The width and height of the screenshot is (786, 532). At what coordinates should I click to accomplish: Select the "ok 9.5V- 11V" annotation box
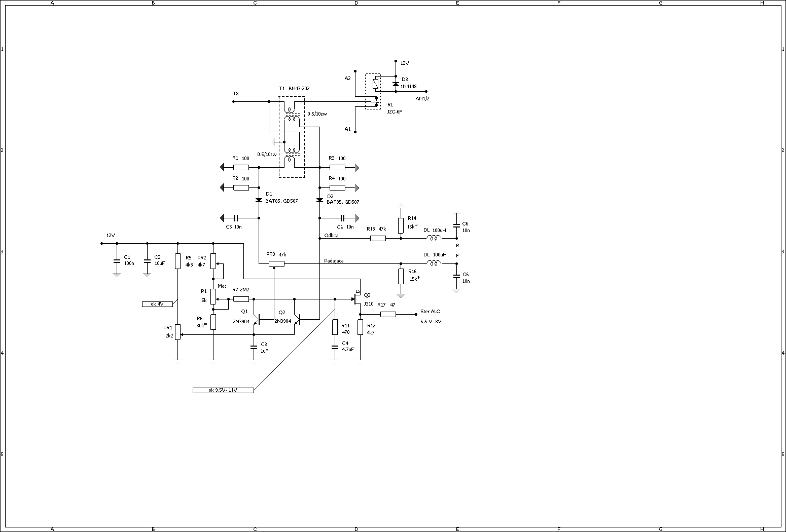point(223,390)
